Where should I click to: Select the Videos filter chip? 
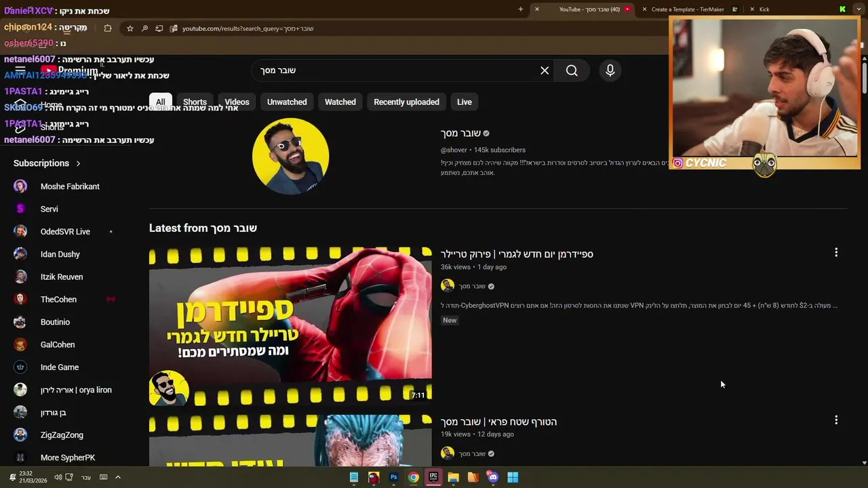tap(237, 102)
